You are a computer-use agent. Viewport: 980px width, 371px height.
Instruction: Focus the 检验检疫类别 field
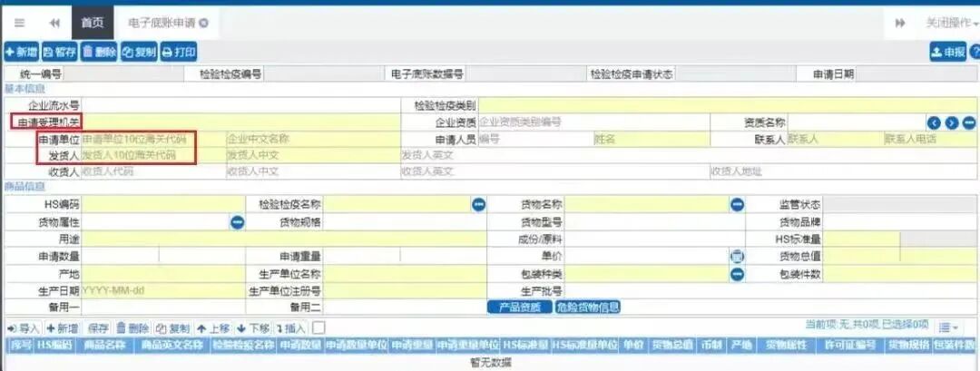click(728, 105)
